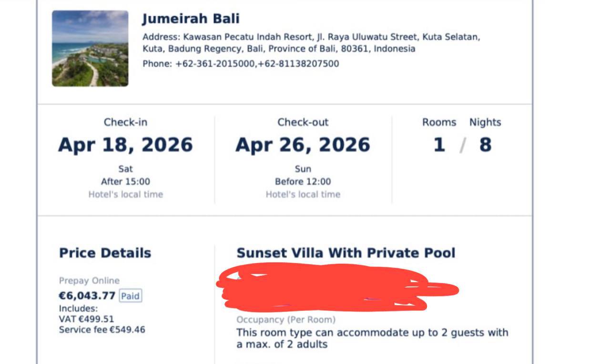Click the Occupancy (Per Room) label
This screenshot has width=610, height=364.
286,320
